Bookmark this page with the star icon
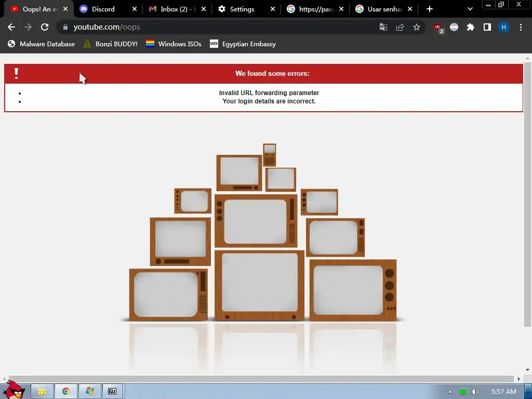The width and height of the screenshot is (532, 399). (x=417, y=27)
